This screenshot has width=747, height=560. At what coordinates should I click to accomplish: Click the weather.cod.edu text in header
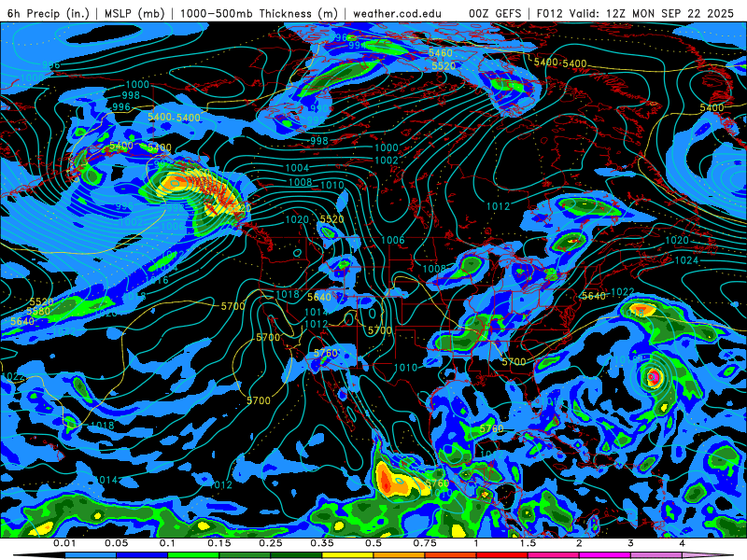397,13
